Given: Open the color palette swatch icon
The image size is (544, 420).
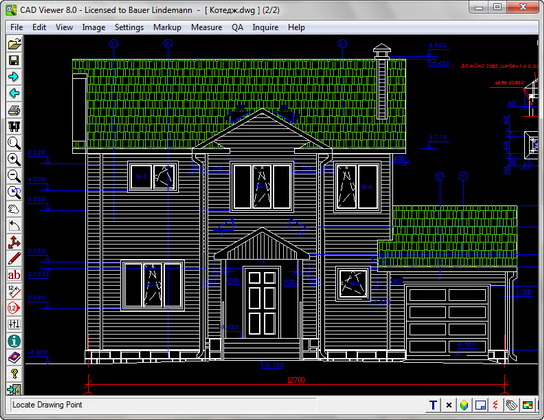Looking at the screenshot, I should click(x=527, y=405).
